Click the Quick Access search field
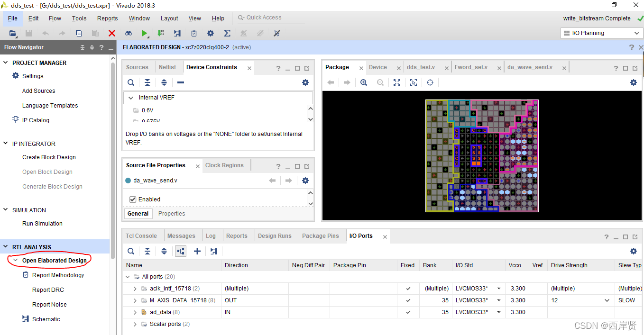 tap(270, 18)
